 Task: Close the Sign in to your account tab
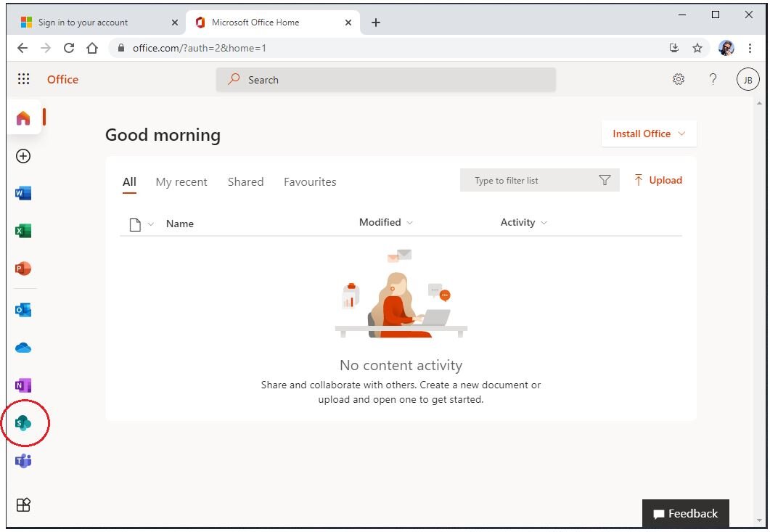(x=174, y=22)
